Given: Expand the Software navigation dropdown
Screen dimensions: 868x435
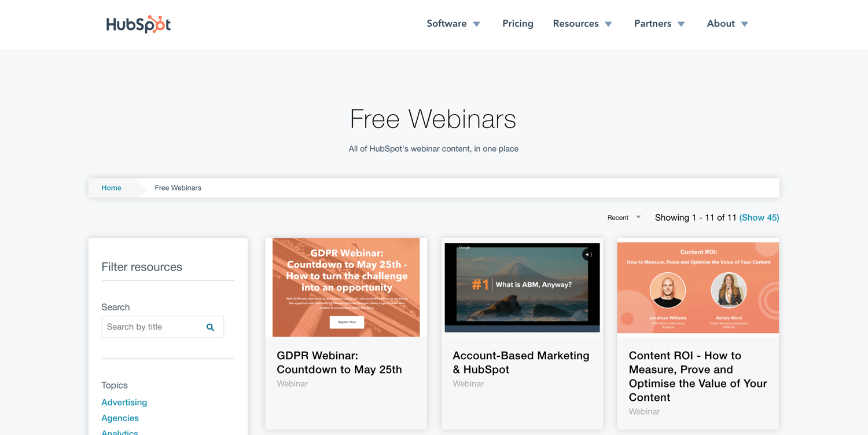Looking at the screenshot, I should tap(454, 23).
